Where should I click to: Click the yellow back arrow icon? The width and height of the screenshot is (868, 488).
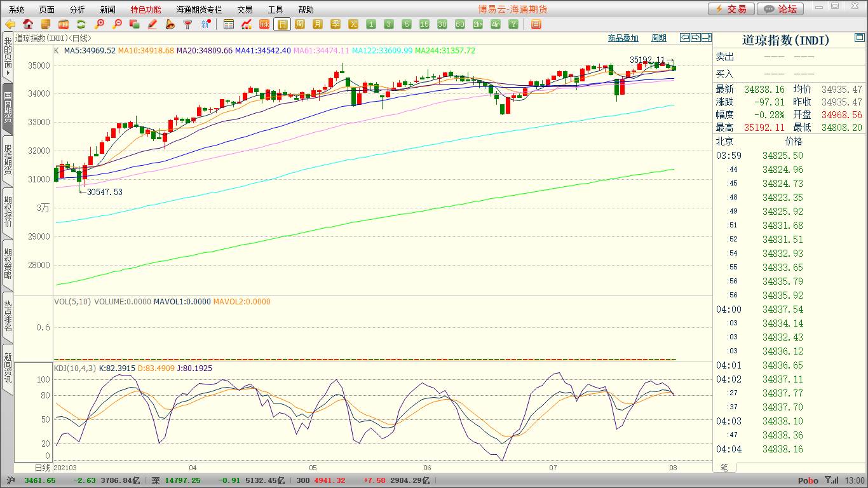coord(10,24)
